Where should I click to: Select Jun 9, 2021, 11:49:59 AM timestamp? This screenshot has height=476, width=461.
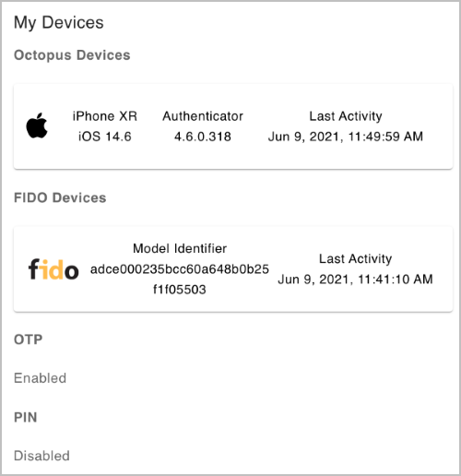tap(346, 137)
